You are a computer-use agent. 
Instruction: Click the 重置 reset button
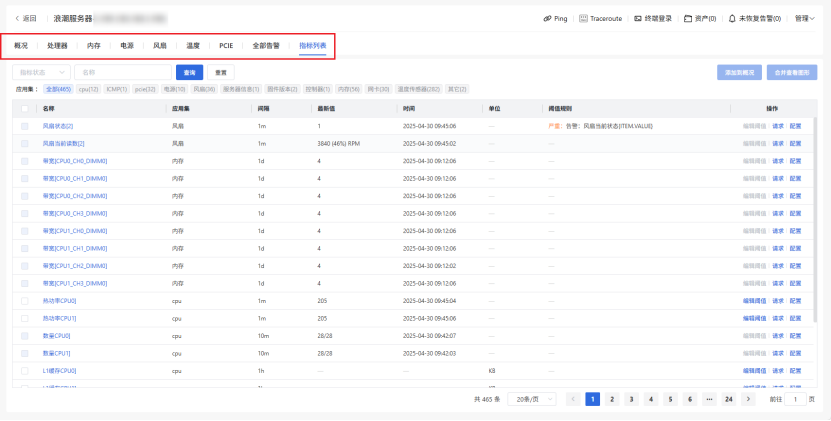tap(220, 72)
